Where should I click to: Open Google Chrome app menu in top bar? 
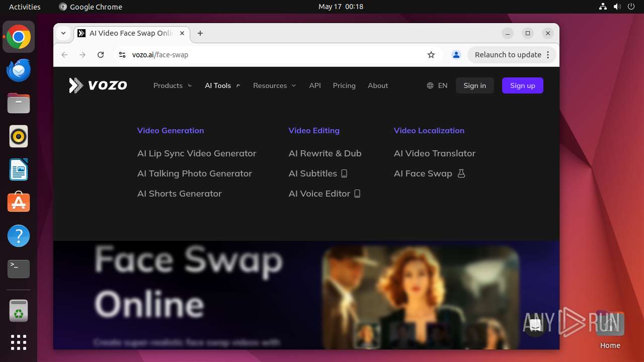[x=91, y=7]
